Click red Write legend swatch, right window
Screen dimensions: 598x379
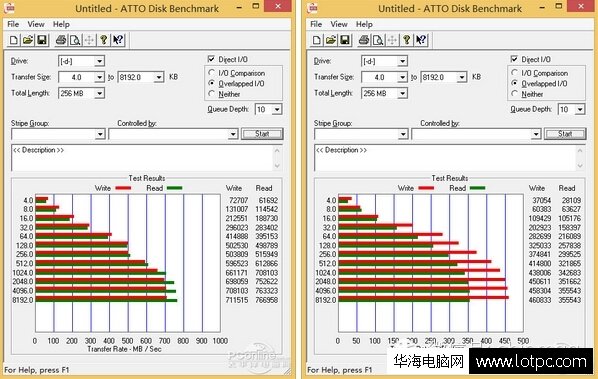tap(426, 188)
